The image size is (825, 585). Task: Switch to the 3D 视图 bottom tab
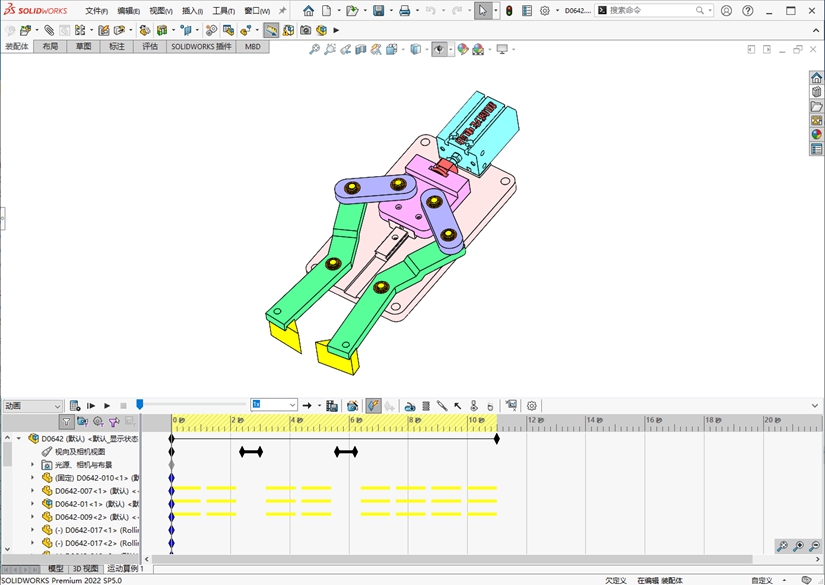click(85, 568)
